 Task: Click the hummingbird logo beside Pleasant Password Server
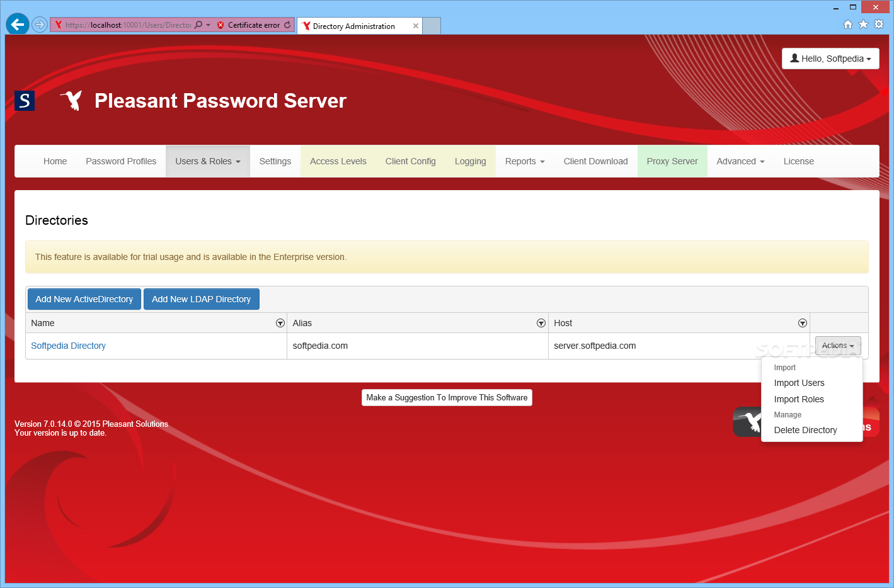(x=72, y=101)
